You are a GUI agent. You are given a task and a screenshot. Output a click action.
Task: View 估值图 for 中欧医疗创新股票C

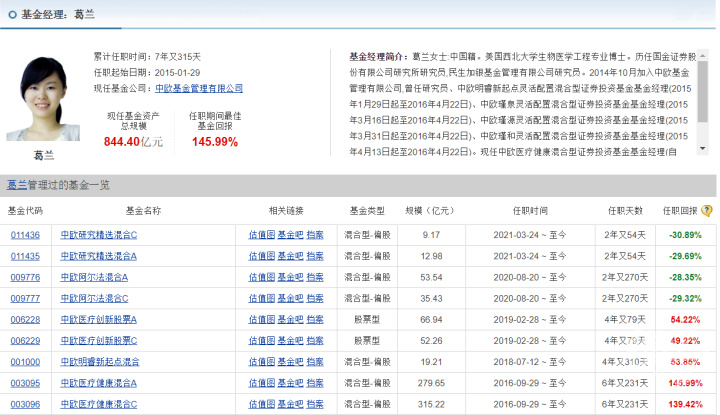[260, 341]
